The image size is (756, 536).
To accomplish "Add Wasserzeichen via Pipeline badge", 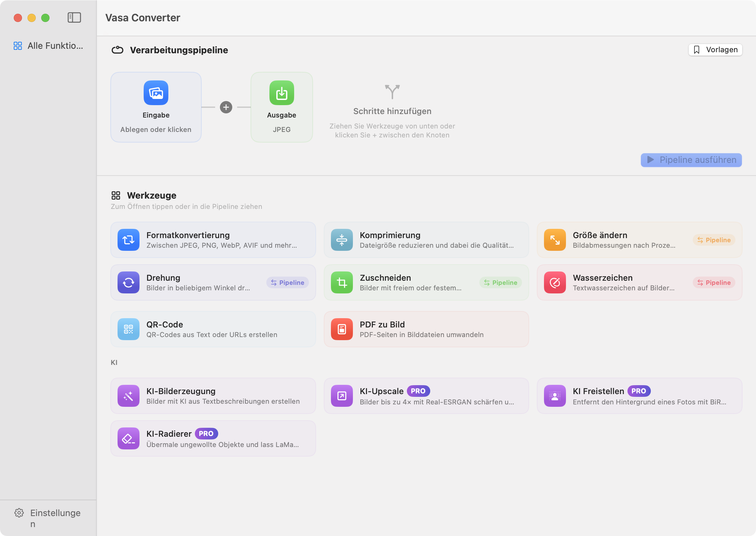I will [714, 282].
